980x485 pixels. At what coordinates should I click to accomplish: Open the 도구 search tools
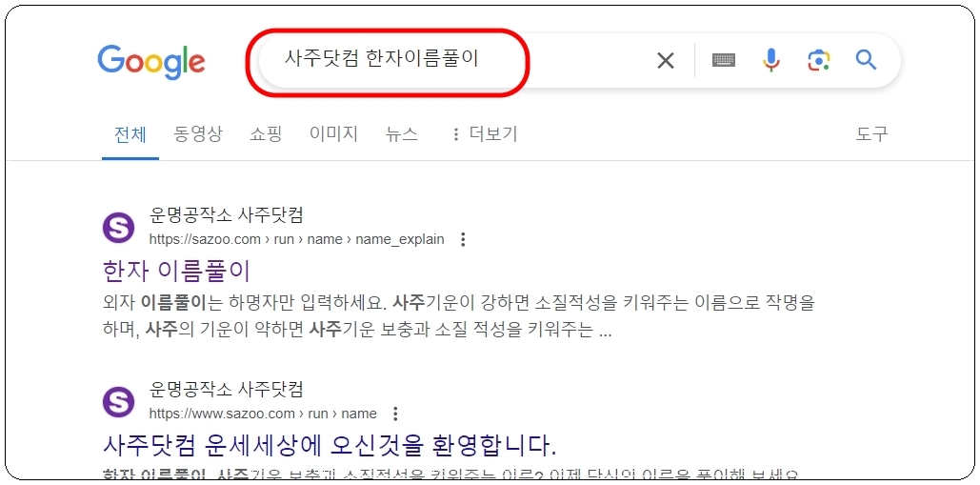click(x=871, y=133)
